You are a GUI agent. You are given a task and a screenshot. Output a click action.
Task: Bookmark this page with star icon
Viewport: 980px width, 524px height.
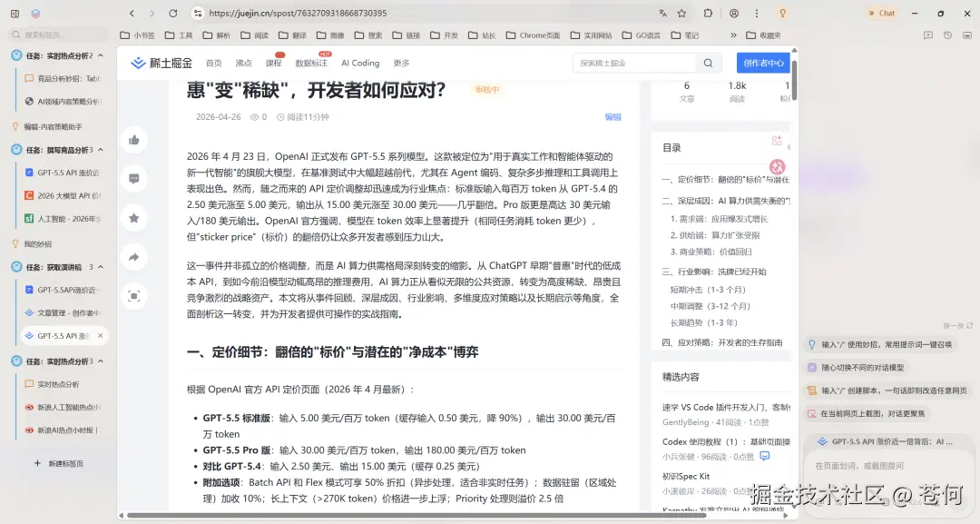pyautogui.click(x=681, y=13)
